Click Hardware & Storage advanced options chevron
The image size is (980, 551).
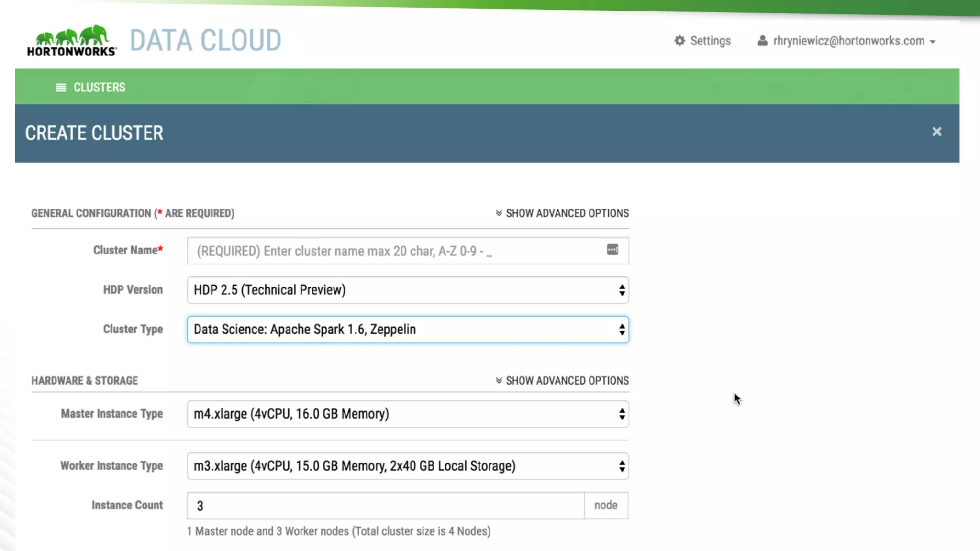pos(499,380)
